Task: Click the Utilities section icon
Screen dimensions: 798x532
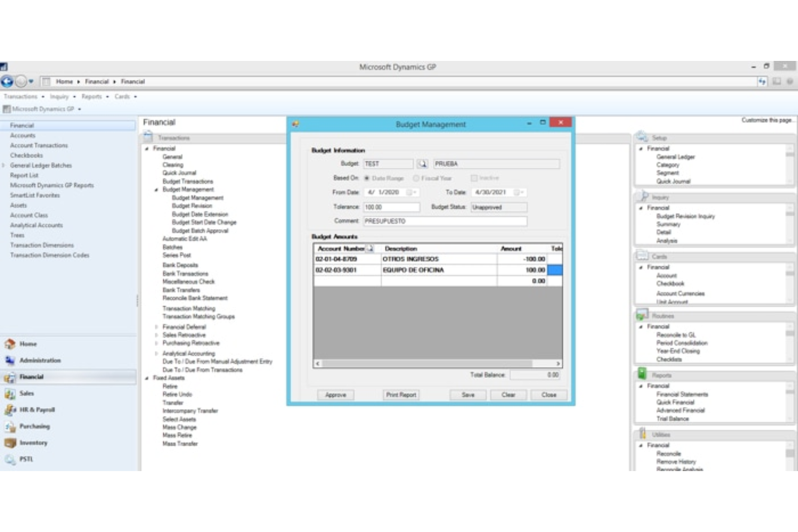Action: pyautogui.click(x=643, y=433)
